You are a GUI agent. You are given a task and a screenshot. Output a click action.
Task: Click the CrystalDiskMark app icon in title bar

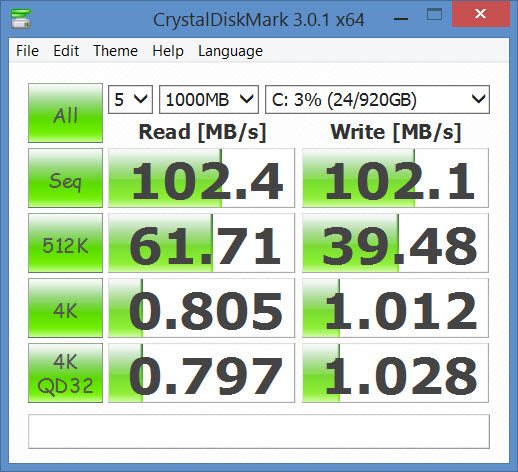(21, 19)
